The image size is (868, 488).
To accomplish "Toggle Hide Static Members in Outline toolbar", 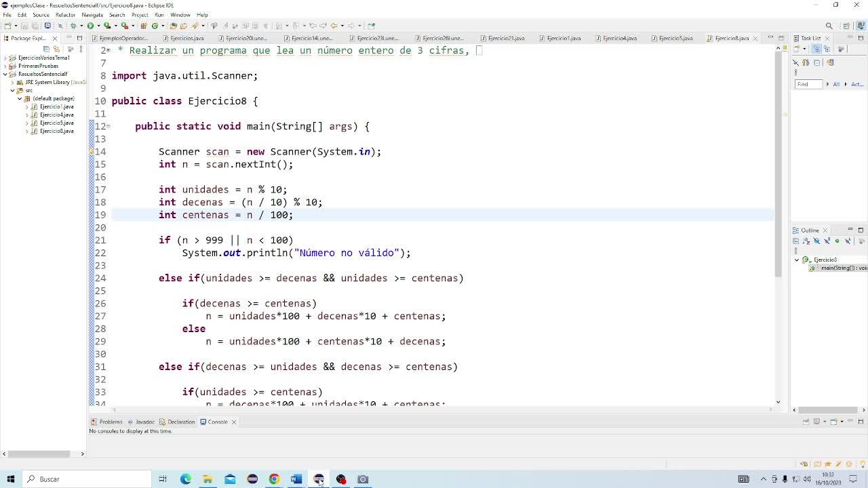I will point(827,241).
